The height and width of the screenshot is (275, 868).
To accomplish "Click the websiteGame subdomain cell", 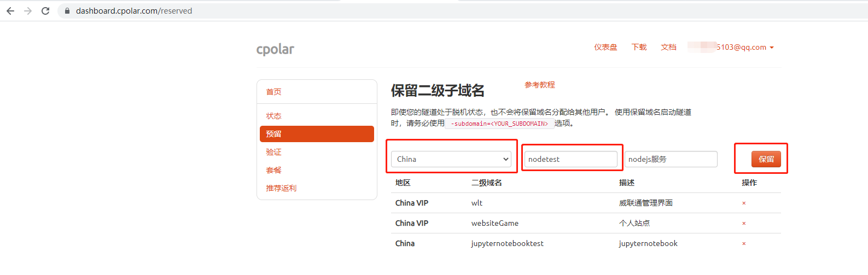I will 495,223.
